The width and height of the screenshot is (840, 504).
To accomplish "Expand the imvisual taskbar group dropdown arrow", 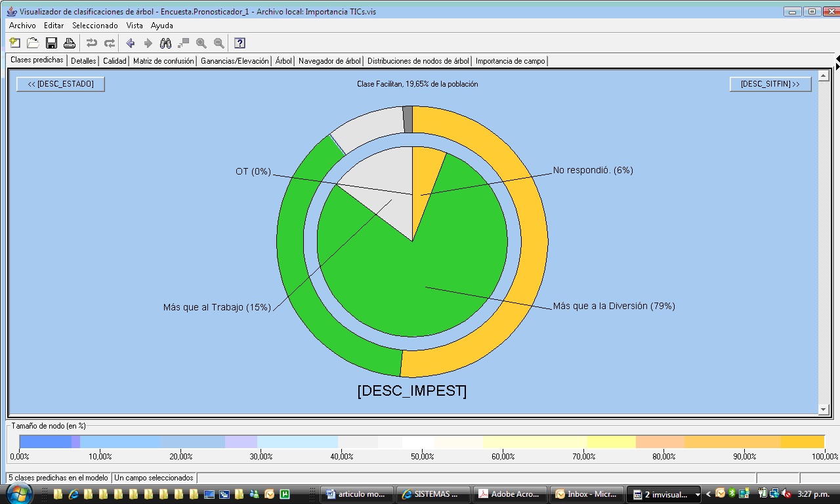I will (x=697, y=494).
